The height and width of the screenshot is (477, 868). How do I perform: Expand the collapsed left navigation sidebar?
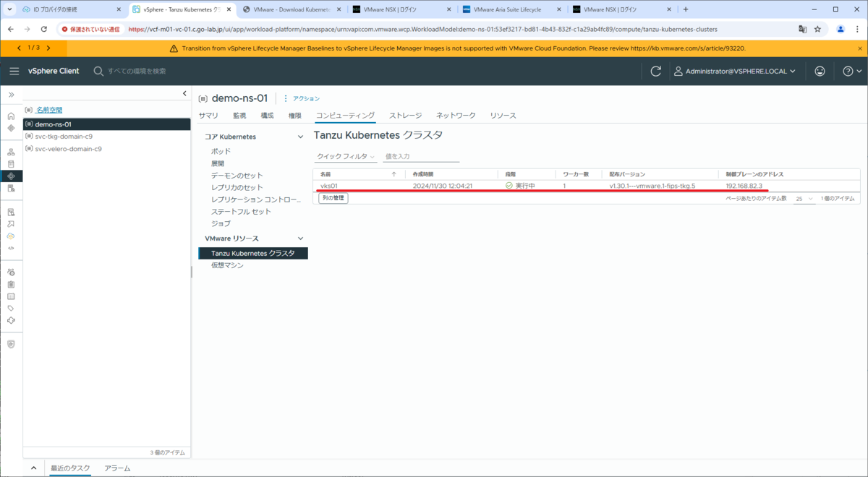tap(11, 95)
